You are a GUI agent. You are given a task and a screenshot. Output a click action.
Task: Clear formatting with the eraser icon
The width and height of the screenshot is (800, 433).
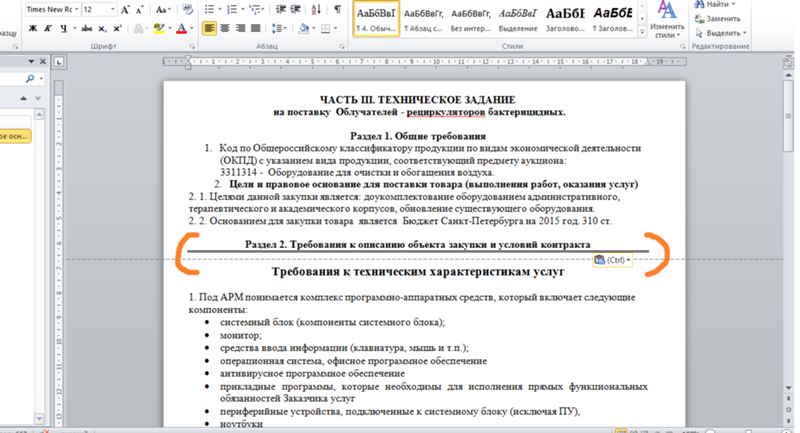tap(188, 10)
